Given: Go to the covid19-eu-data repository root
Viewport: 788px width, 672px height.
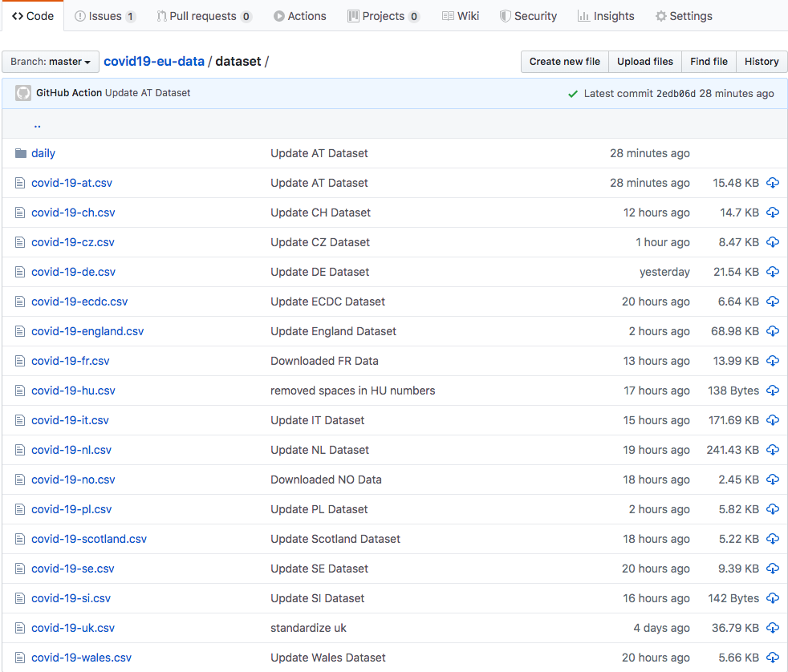Looking at the screenshot, I should point(154,61).
